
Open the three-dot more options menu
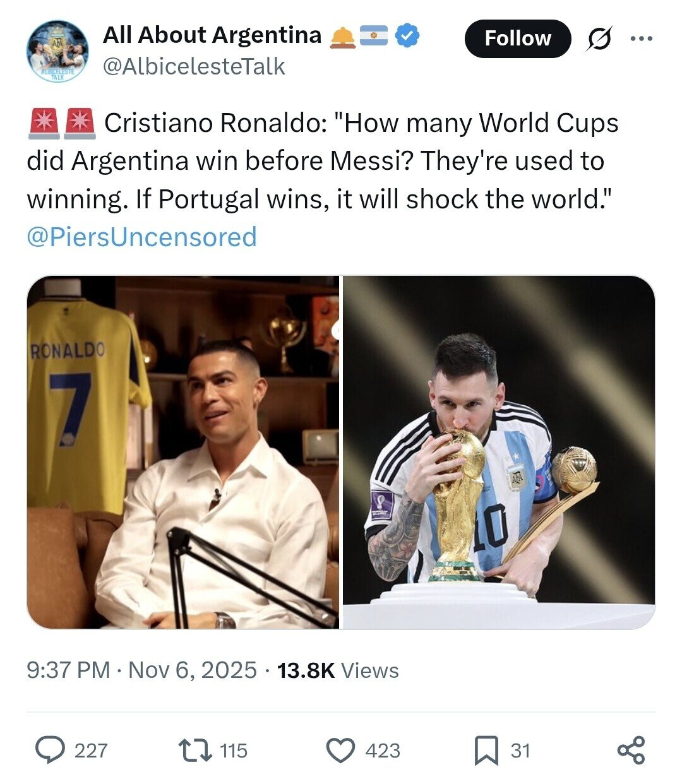tap(642, 39)
